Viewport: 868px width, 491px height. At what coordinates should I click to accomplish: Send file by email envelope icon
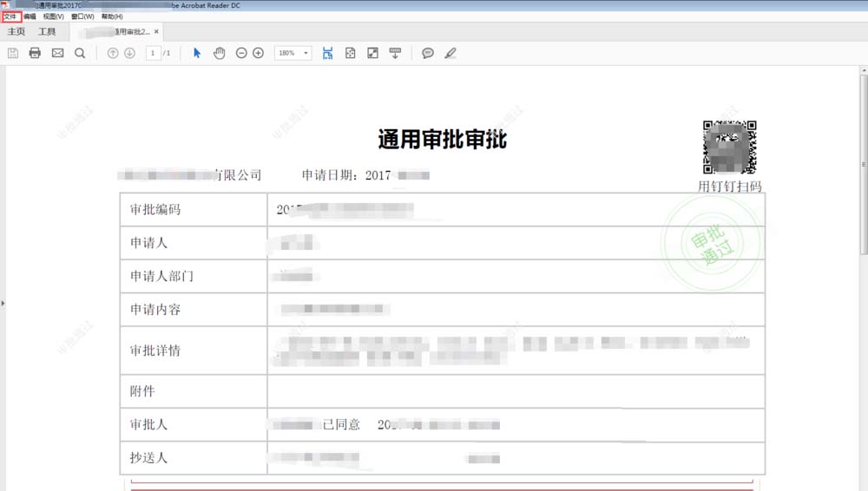[57, 53]
